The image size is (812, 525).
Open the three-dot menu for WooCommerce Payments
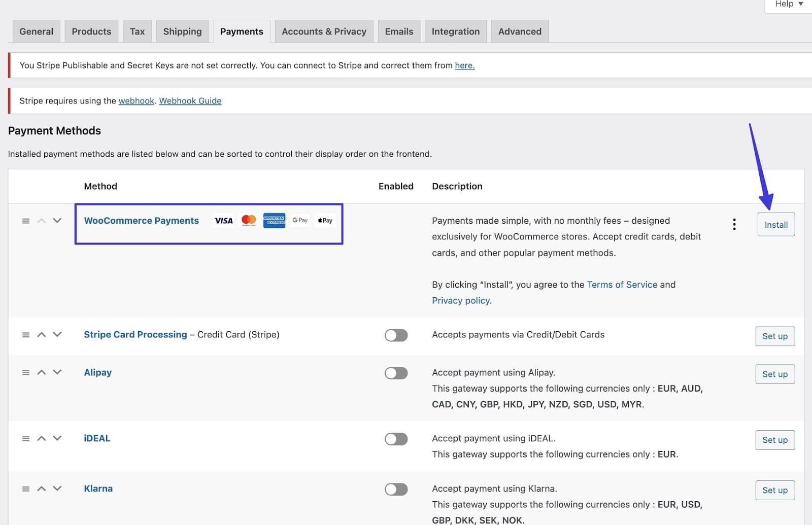click(734, 224)
